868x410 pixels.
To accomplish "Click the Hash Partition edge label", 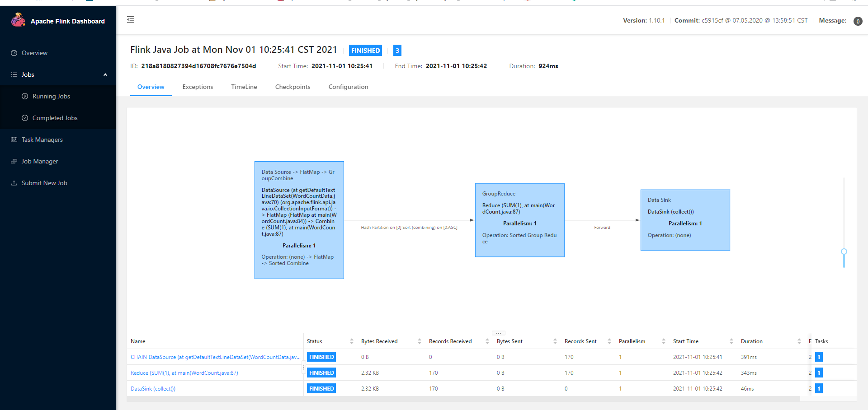I will [409, 228].
